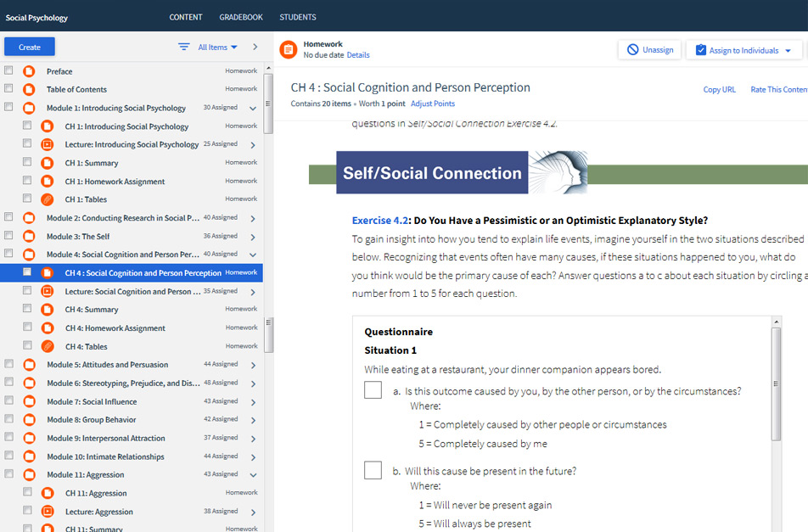Click the Module 8: Group Behavior icon
808x532 pixels.
tap(30, 420)
